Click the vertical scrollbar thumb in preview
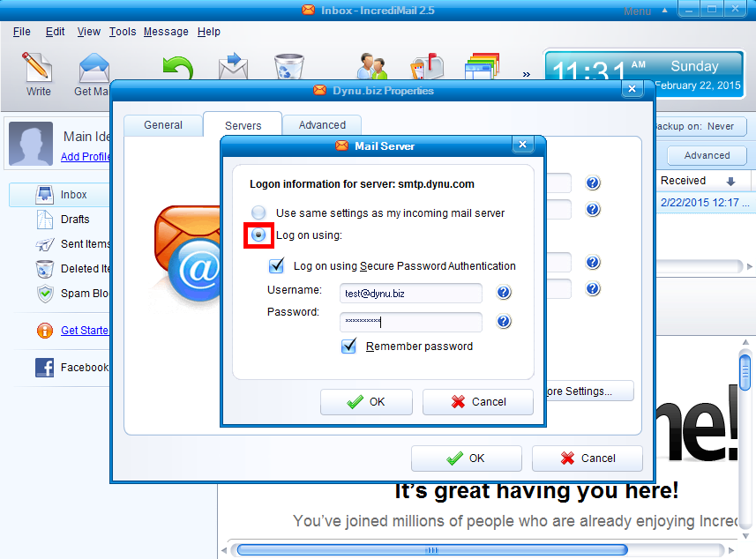 [745, 372]
